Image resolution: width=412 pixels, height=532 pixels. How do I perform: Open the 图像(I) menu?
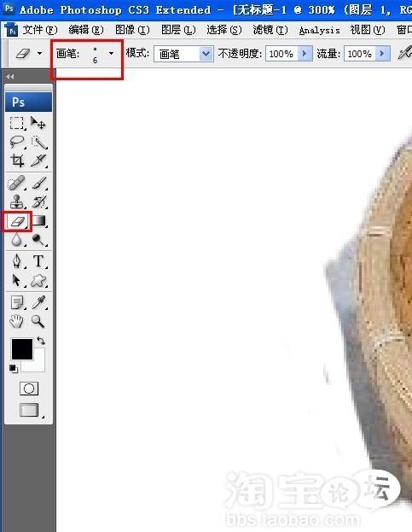coord(132,30)
